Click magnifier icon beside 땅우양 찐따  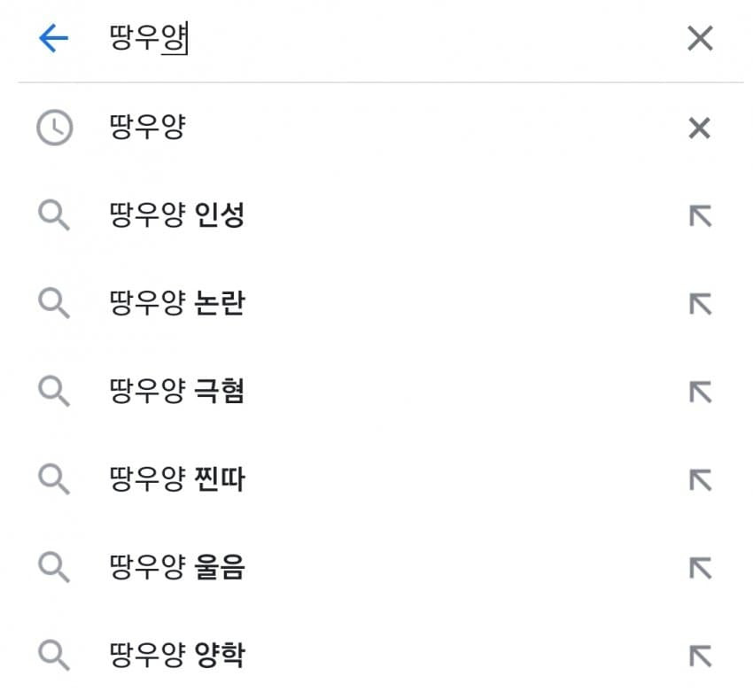[54, 479]
